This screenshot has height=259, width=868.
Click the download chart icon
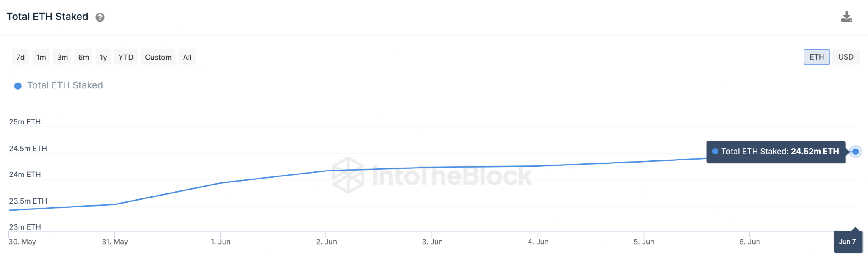pyautogui.click(x=846, y=17)
